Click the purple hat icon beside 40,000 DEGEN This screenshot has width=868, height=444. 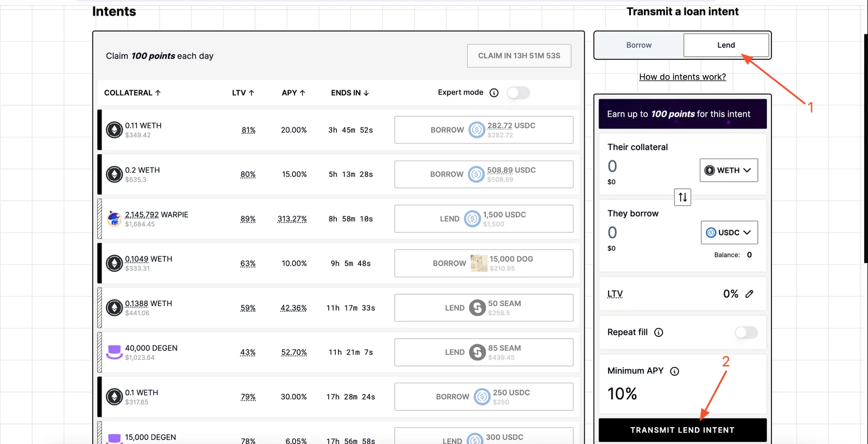(114, 352)
